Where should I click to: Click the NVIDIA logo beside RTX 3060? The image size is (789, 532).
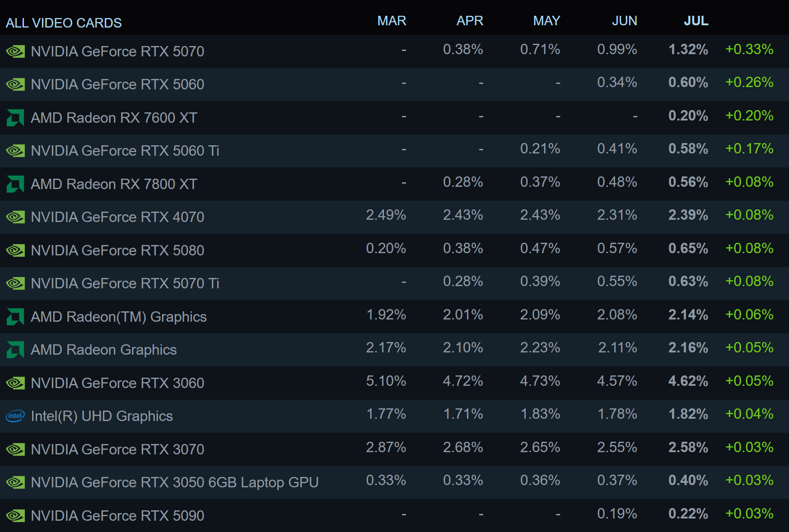click(15, 383)
